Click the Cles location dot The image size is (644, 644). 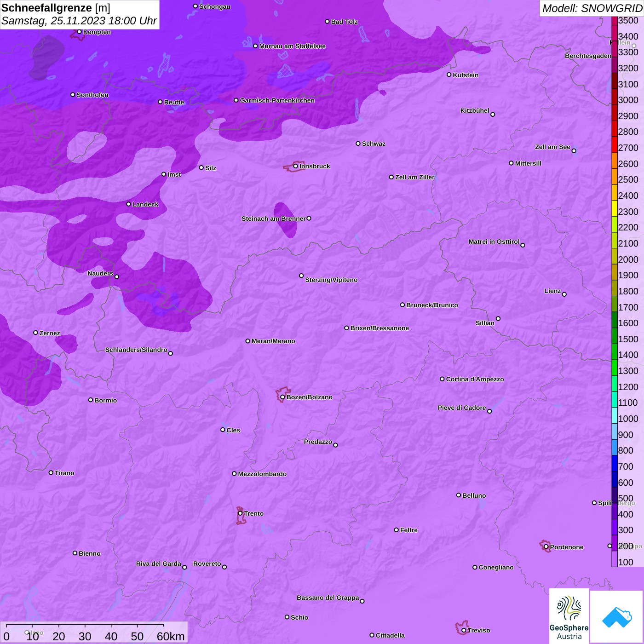point(223,430)
